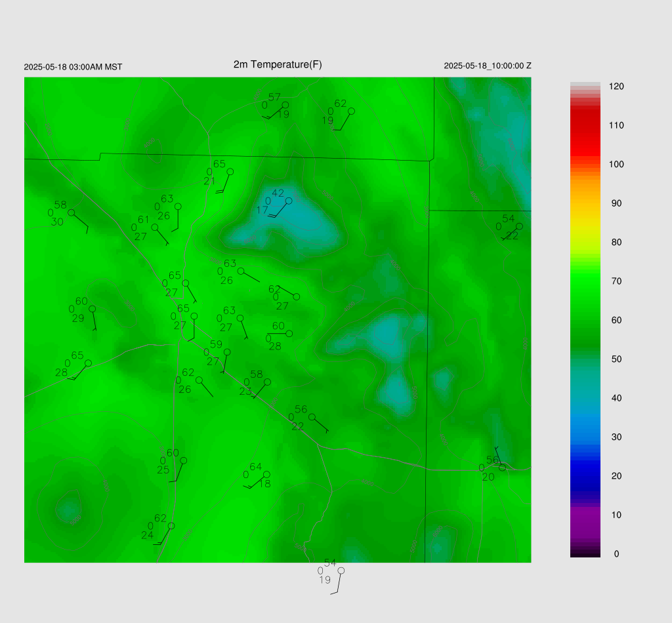Click the station circle reporting 42 degrees
672x623 pixels.
click(x=289, y=201)
